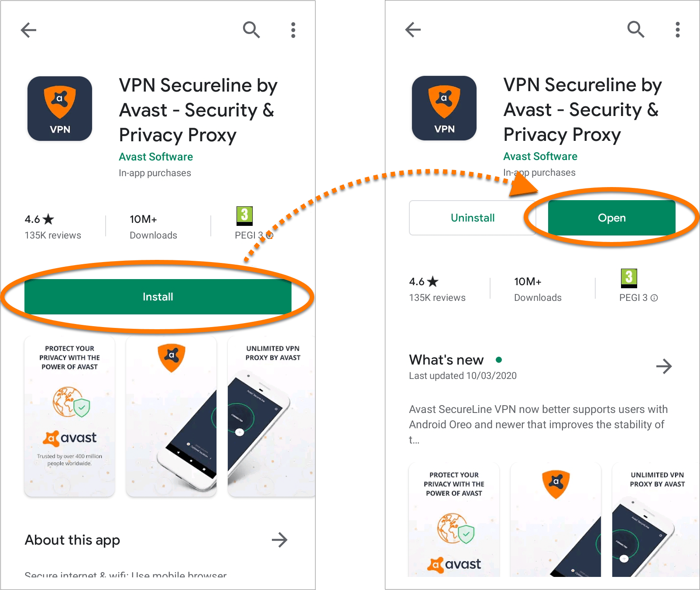Tap the back arrow on the right screen
The width and height of the screenshot is (700, 590).
point(413,30)
